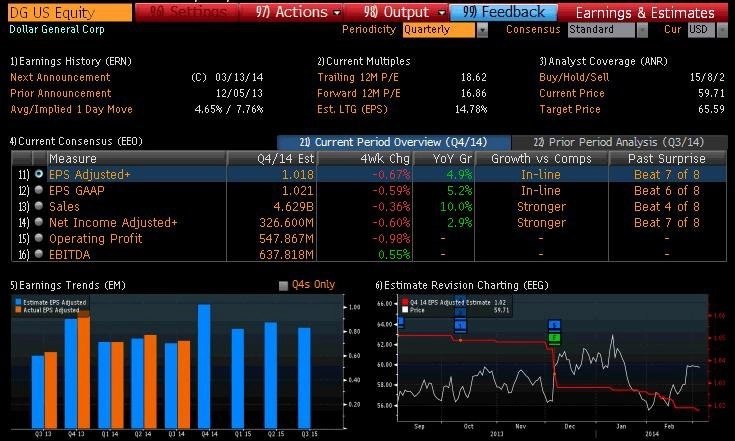Click the Target Price value 65.59
Screen dimensions: 735x441
click(712, 109)
